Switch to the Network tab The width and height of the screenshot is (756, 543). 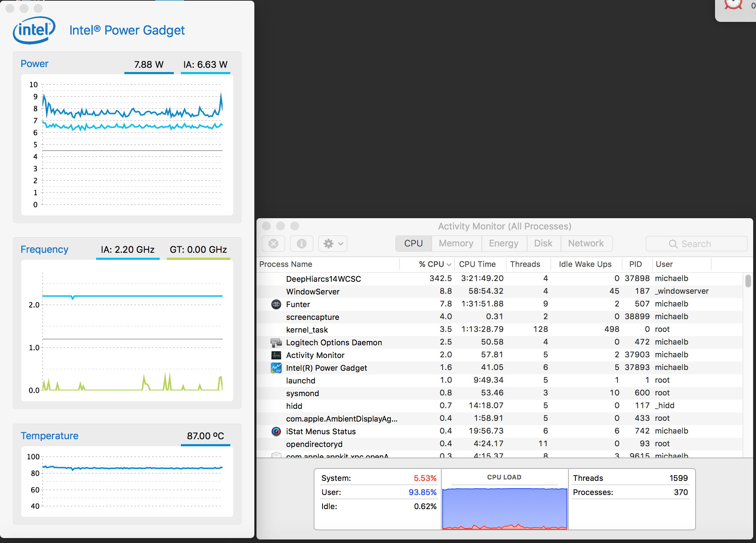586,244
